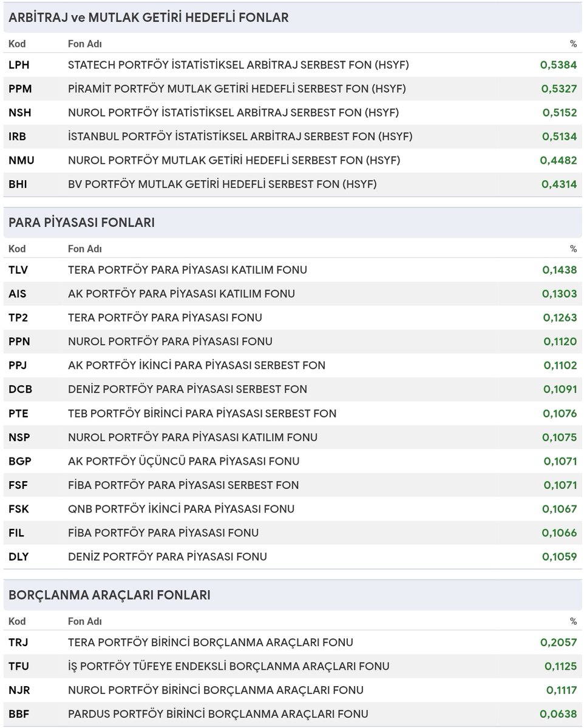Open BV PORTFÖY MUTLAK GETİRİ fund name
Screen dimensions: 584x728
[222, 184]
